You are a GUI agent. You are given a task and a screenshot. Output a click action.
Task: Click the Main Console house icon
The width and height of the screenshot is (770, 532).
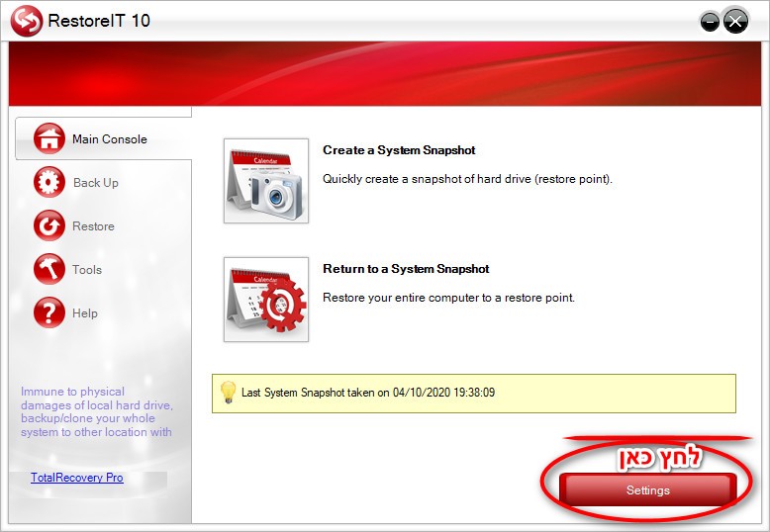48,139
